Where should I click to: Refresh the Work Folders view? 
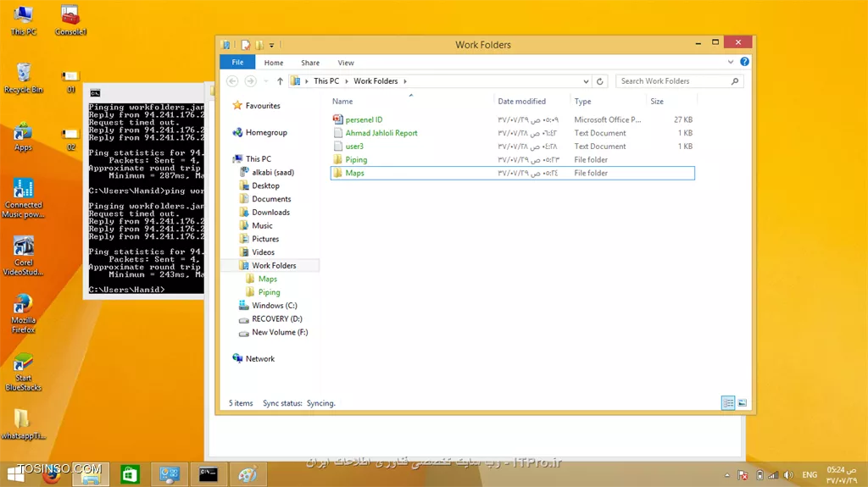tap(599, 80)
